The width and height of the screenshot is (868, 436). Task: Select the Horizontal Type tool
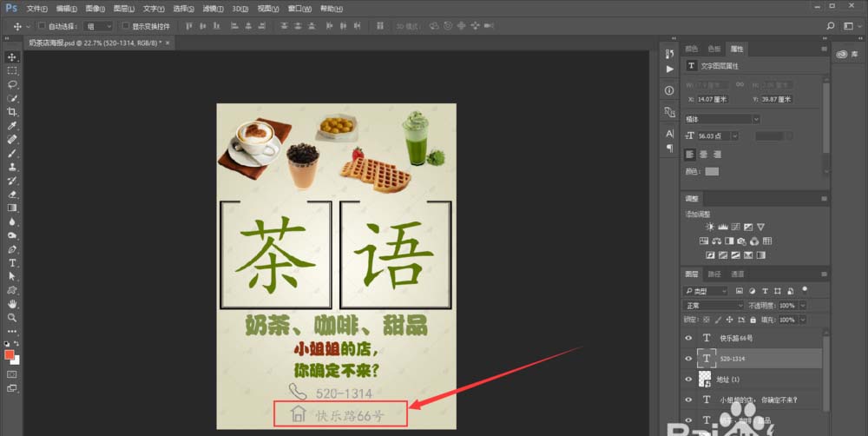point(11,262)
